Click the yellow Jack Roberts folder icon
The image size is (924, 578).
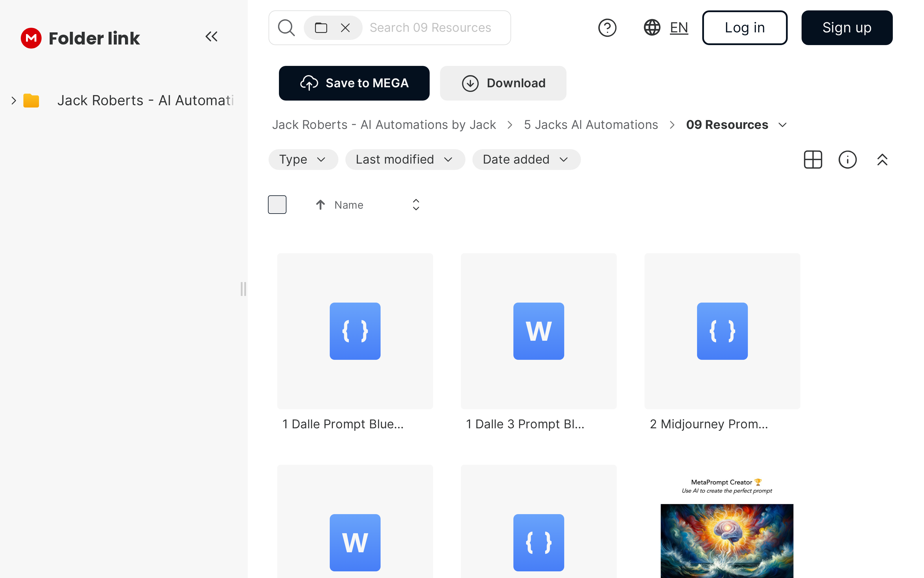(31, 101)
